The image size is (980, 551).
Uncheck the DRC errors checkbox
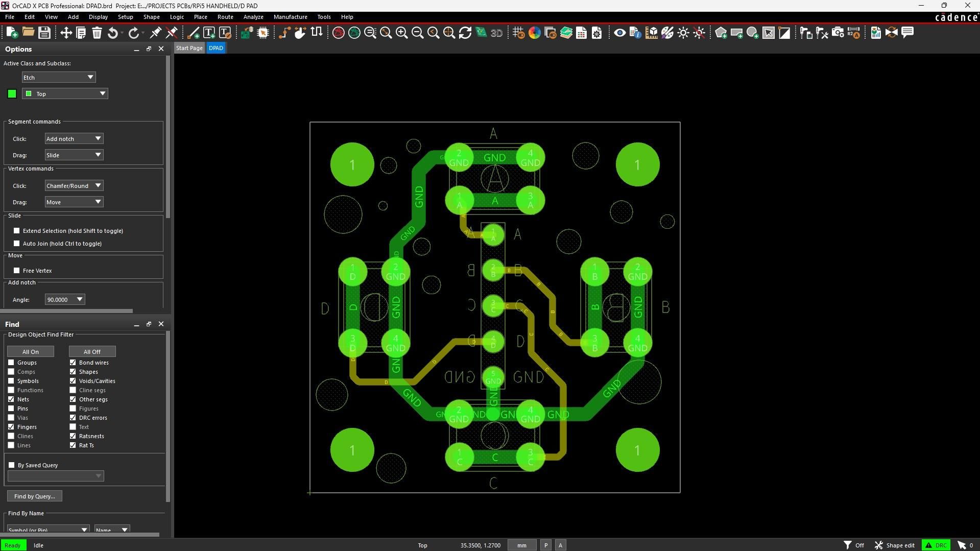click(73, 418)
